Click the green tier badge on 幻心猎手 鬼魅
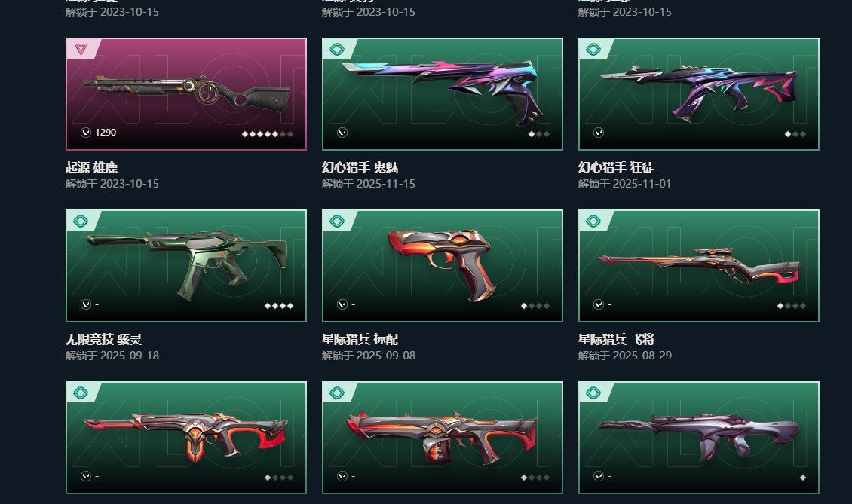 pyautogui.click(x=337, y=50)
